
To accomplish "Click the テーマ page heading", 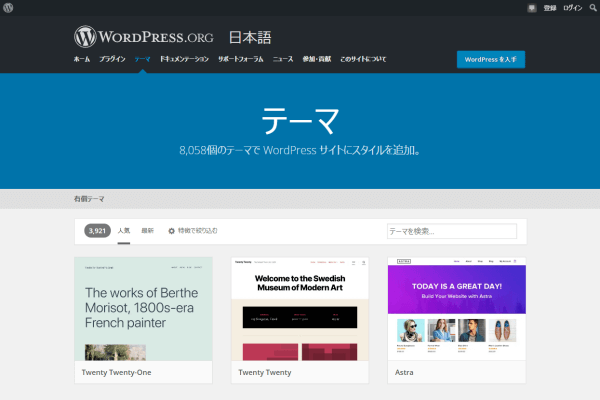I will pyautogui.click(x=300, y=120).
